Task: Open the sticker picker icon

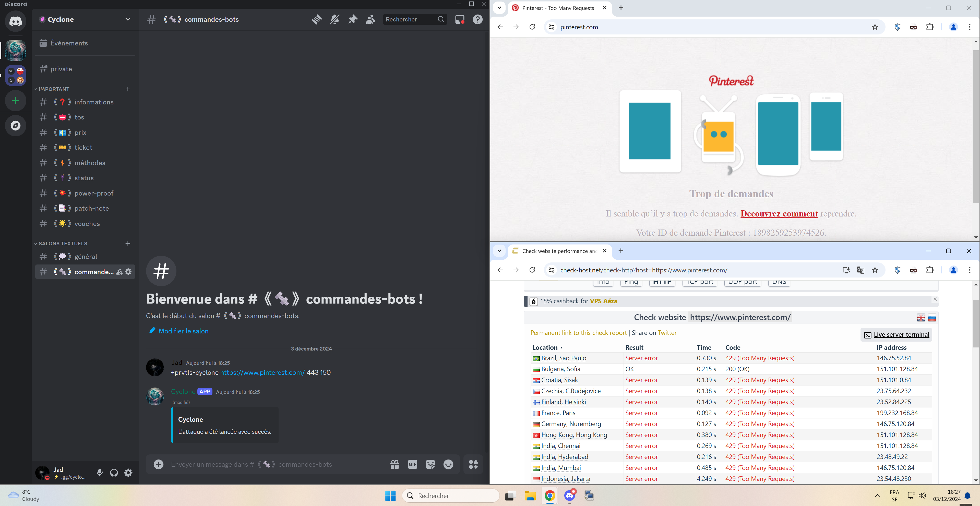Action: [x=430, y=464]
